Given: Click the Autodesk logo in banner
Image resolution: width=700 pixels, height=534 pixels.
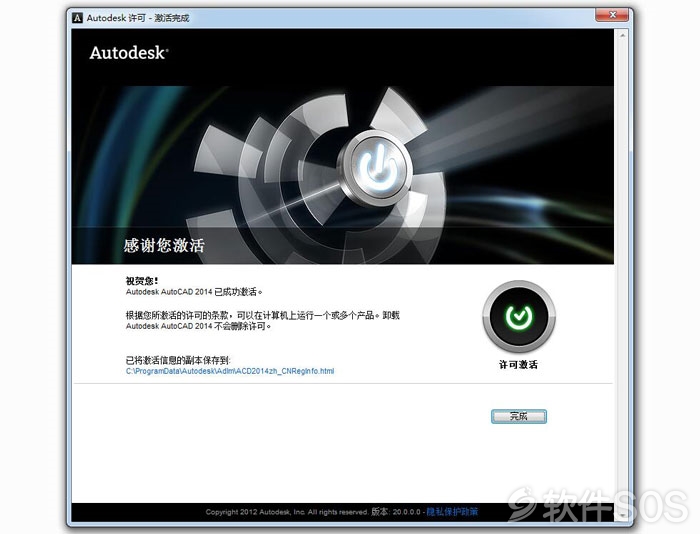Looking at the screenshot, I should click(129, 53).
